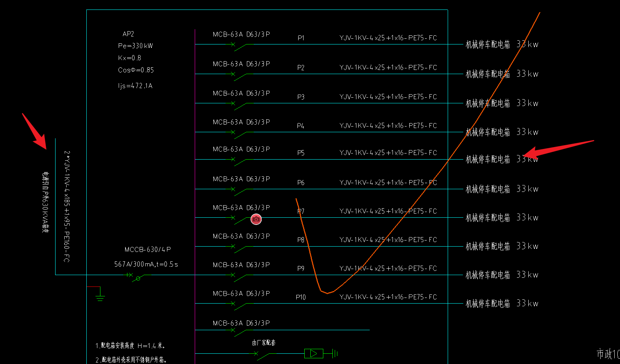Screen dimensions: 620x364
Task: Select the green breaker symbol on circuit P6
Action: [x=239, y=191]
